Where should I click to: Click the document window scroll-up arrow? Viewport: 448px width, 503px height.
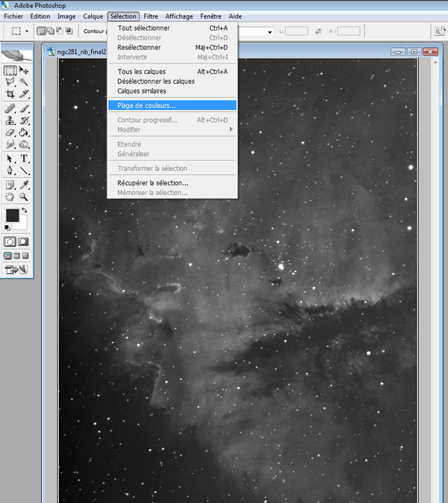(x=435, y=63)
